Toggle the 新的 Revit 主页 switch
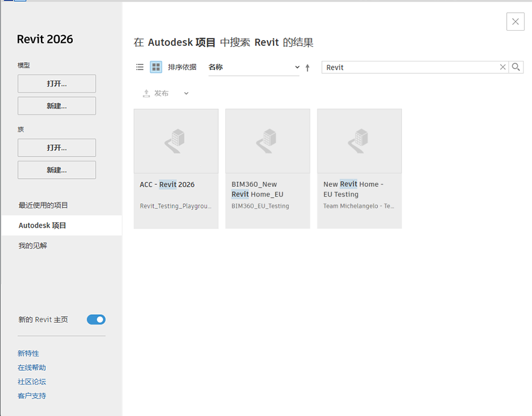Image resolution: width=532 pixels, height=416 pixels. tap(96, 319)
